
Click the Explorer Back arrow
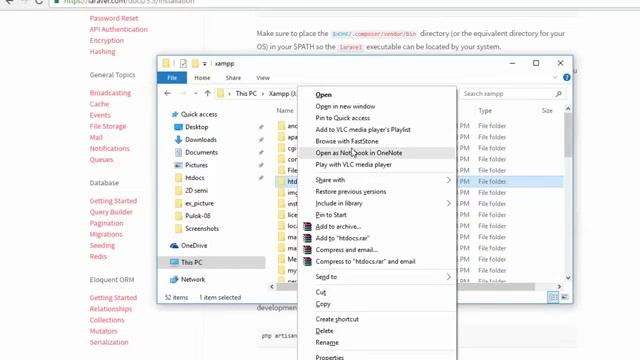click(x=167, y=93)
